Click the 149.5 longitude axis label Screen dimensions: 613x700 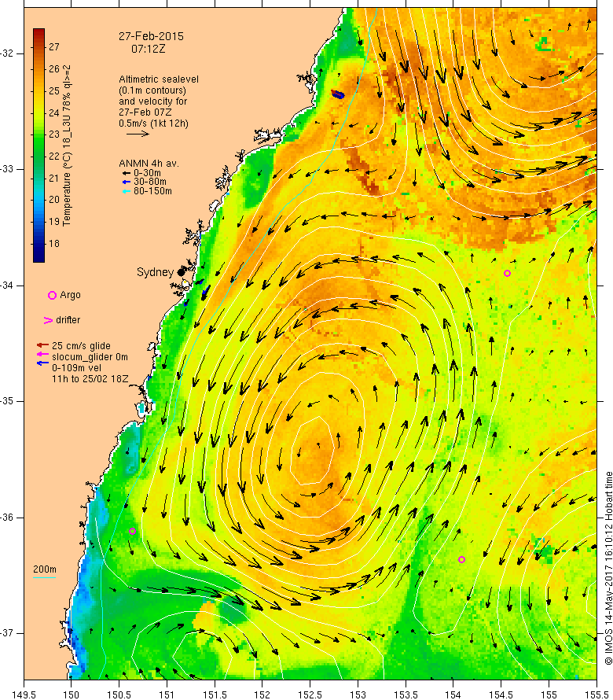coord(24,694)
